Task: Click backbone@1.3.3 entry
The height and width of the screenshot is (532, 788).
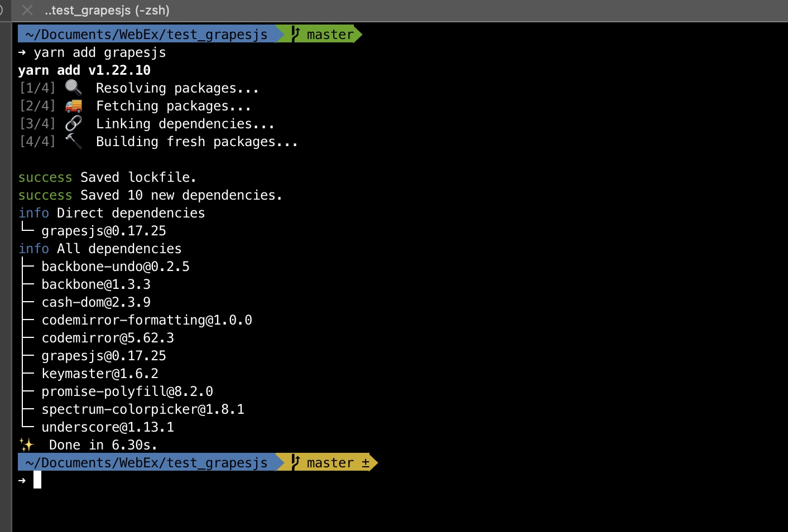Action: 96,284
